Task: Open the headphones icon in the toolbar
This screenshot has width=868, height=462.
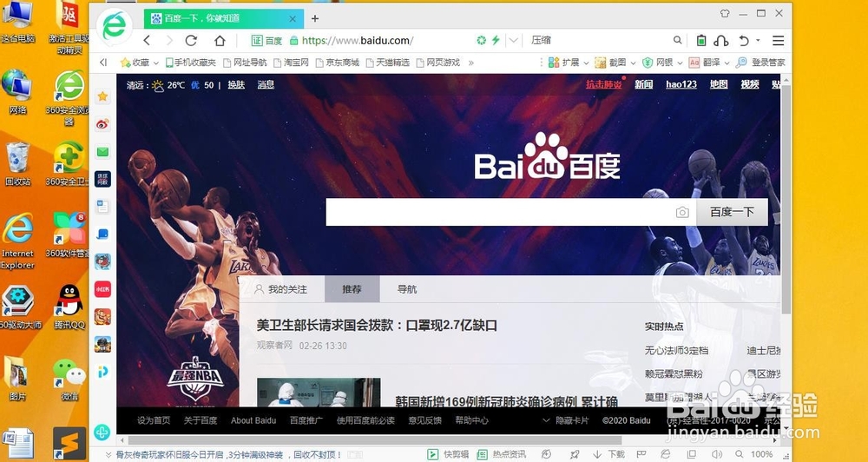Action: tap(720, 41)
